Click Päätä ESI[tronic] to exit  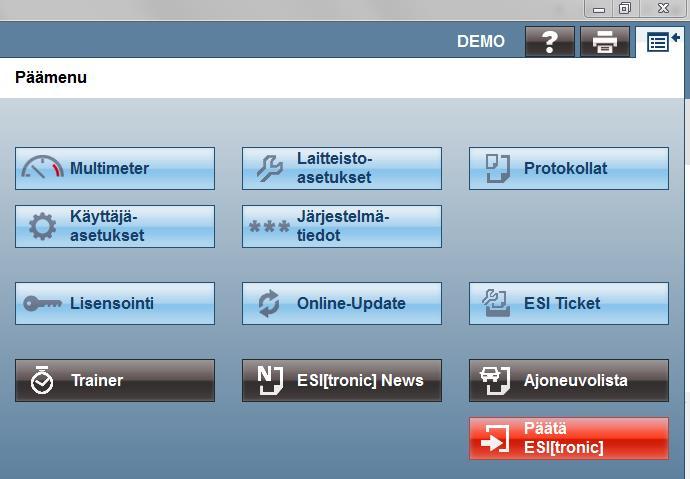569,439
